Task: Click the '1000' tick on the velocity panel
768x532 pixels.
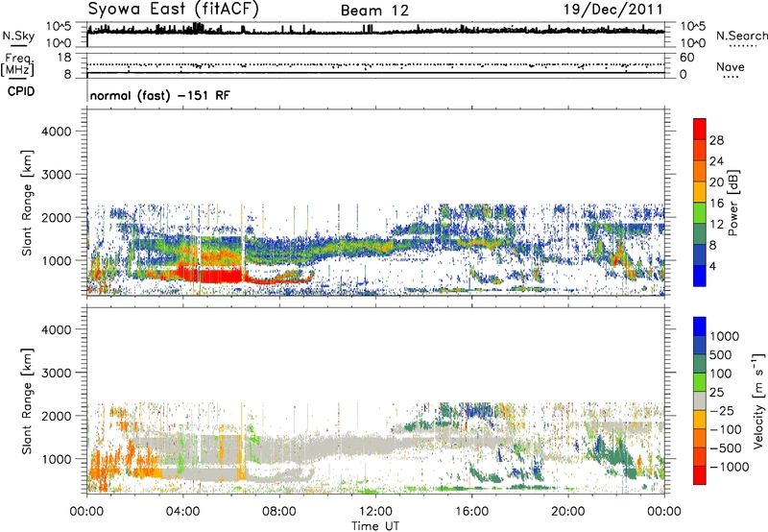Action: pos(56,459)
